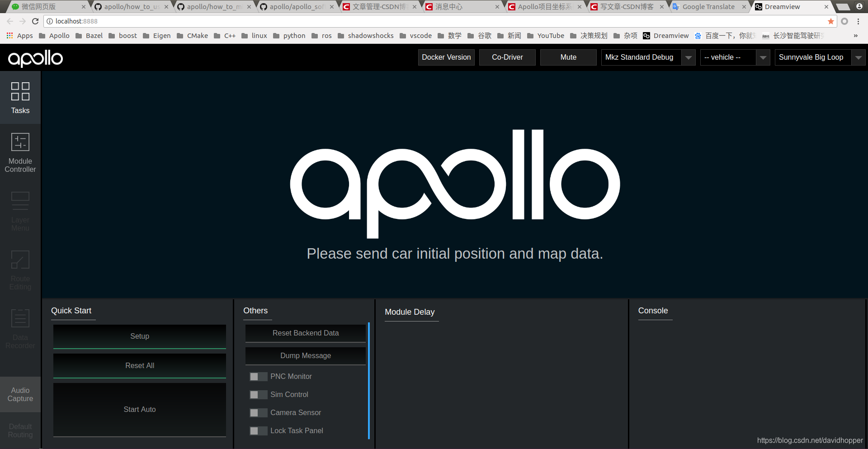Image resolution: width=868 pixels, height=449 pixels.
Task: Click the Audio Capture sidebar button
Action: (x=20, y=394)
